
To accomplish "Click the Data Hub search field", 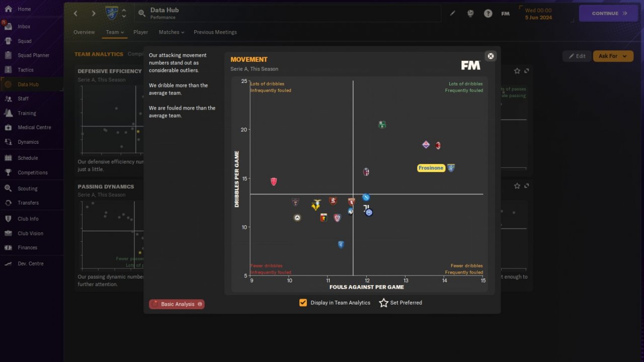I will coord(288,14).
